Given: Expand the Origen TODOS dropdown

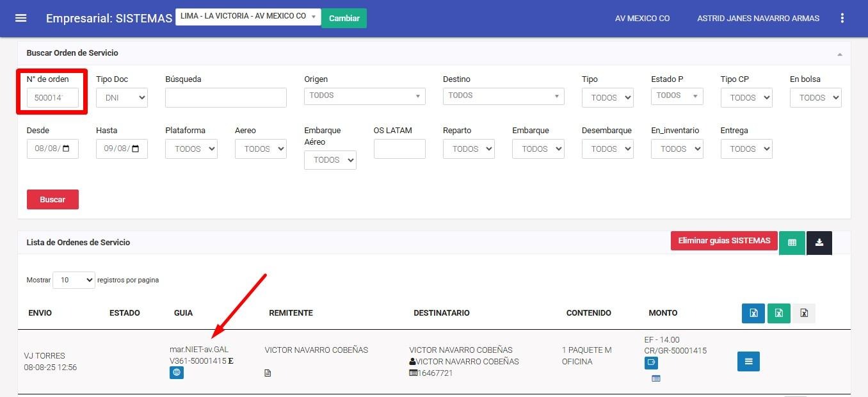Looking at the screenshot, I should pos(364,96).
